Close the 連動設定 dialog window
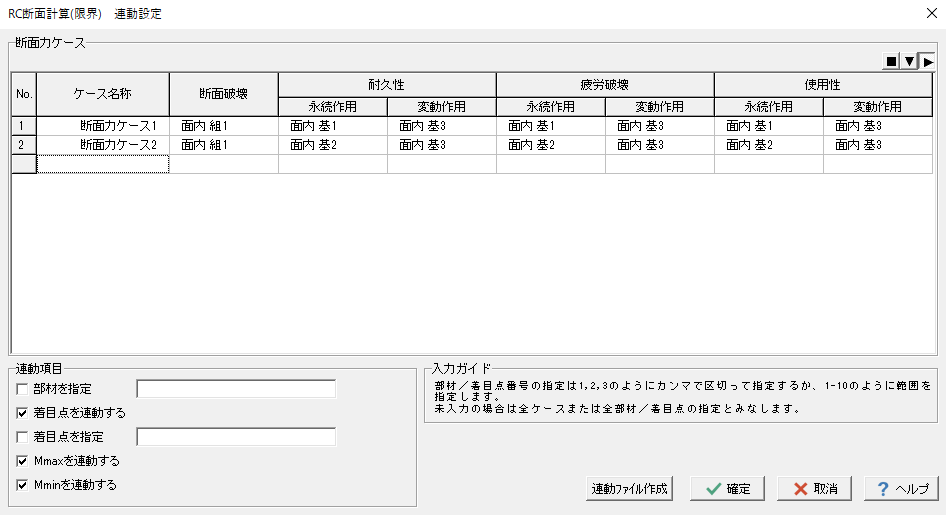The height and width of the screenshot is (515, 946). [932, 13]
